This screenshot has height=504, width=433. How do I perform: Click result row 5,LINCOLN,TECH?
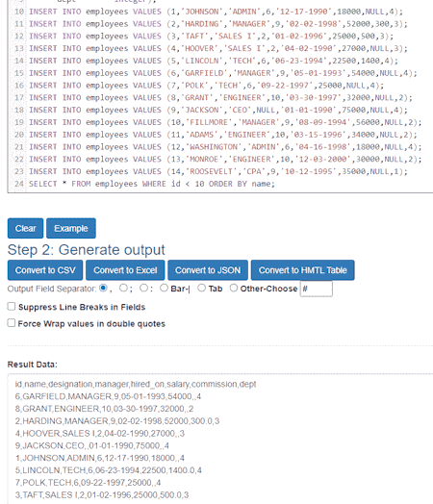click(109, 470)
